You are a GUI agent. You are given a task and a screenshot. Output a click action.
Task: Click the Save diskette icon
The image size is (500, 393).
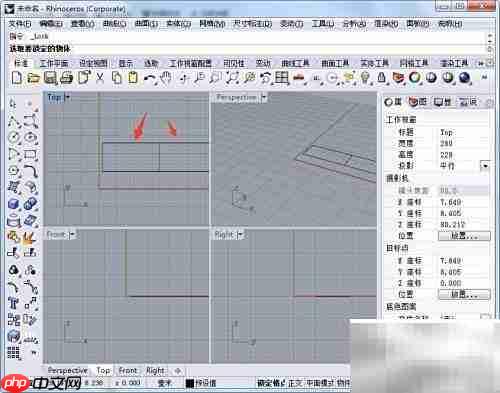pyautogui.click(x=50, y=78)
